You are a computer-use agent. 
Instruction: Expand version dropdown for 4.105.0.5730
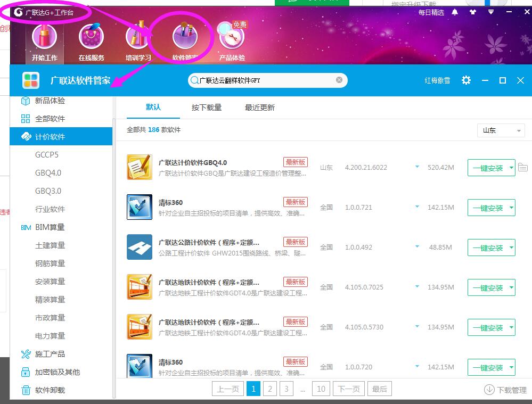(417, 327)
